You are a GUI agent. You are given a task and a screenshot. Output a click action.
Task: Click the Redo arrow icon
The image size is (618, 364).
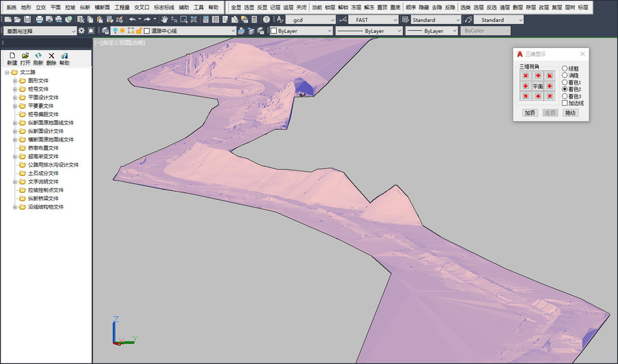coord(147,19)
